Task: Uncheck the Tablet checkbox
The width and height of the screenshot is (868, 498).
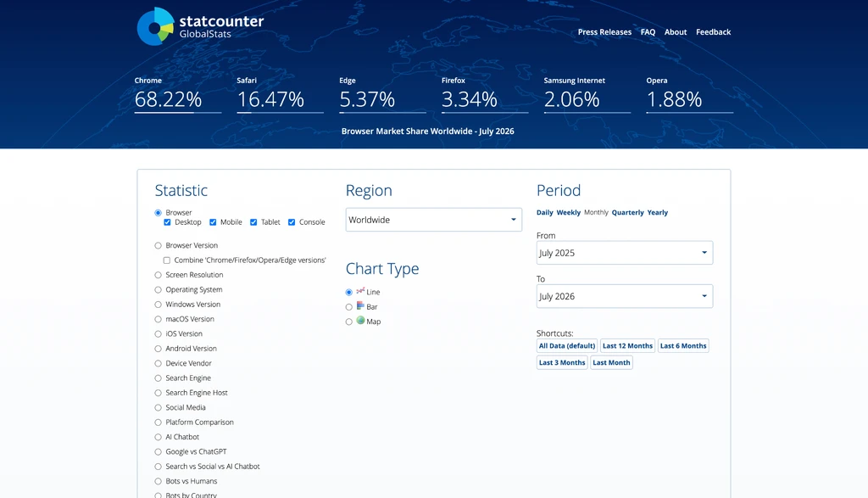Action: (x=253, y=222)
